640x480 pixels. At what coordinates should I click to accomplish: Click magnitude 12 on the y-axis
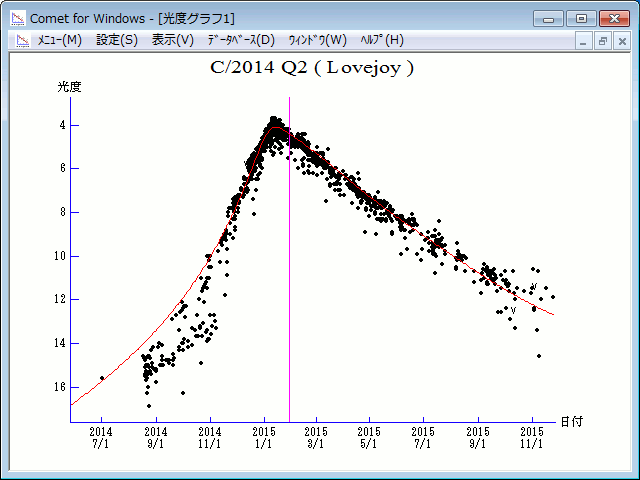[60, 299]
